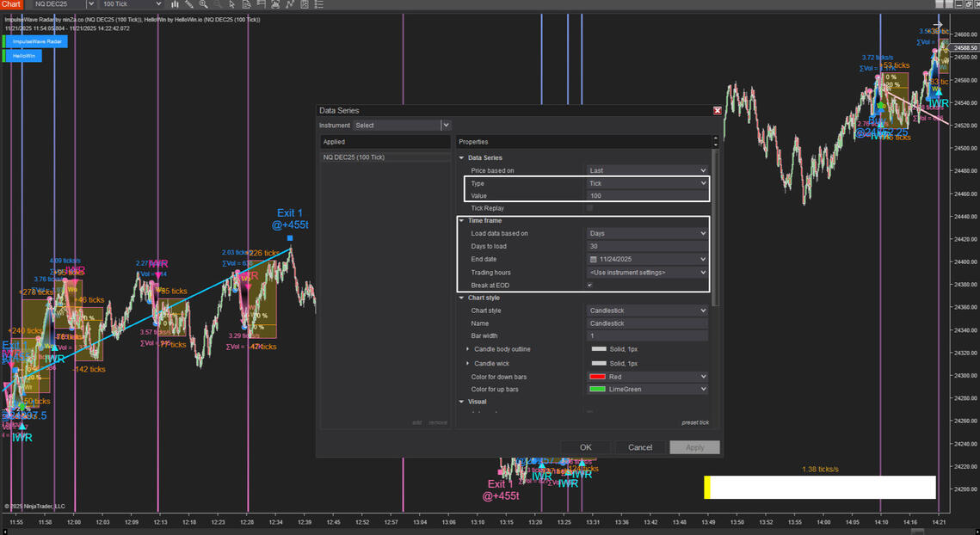Viewport: 980px width, 535px height.
Task: Open the Type dropdown showing Tick
Action: tap(647, 183)
